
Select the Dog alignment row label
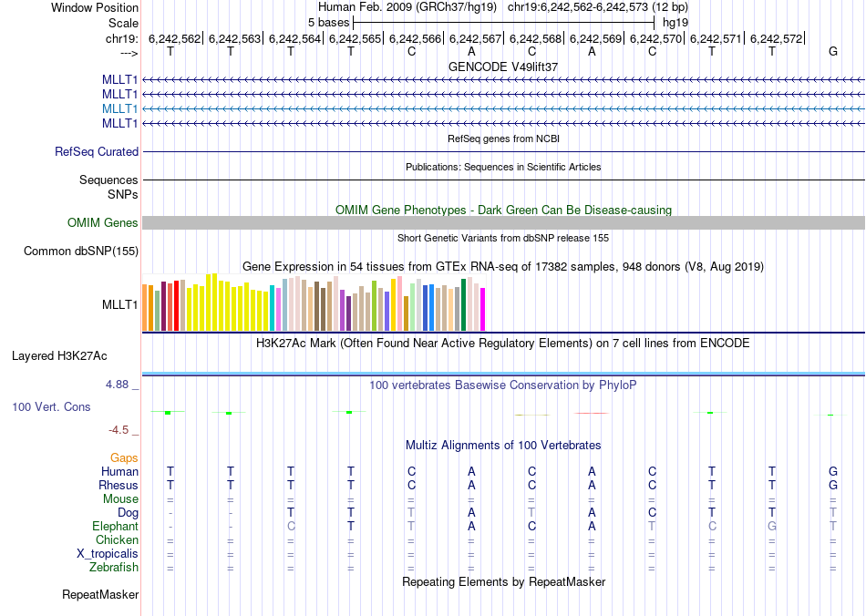tap(128, 513)
